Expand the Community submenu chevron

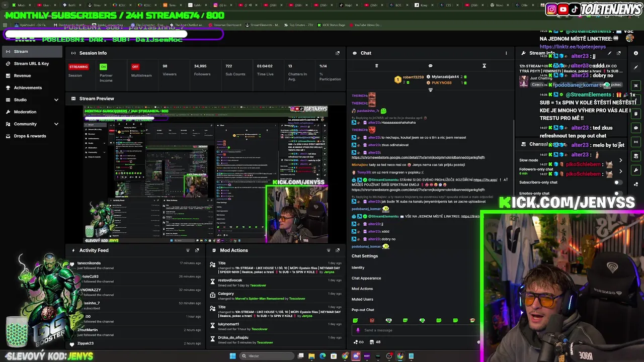coord(56,124)
